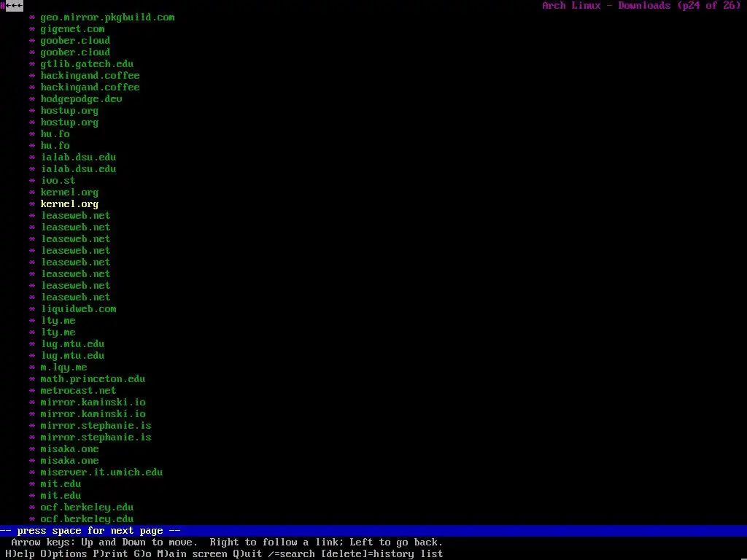The width and height of the screenshot is (747, 560).
Task: Click the 'Arch Linux - Downloads' page title
Action: click(x=606, y=6)
